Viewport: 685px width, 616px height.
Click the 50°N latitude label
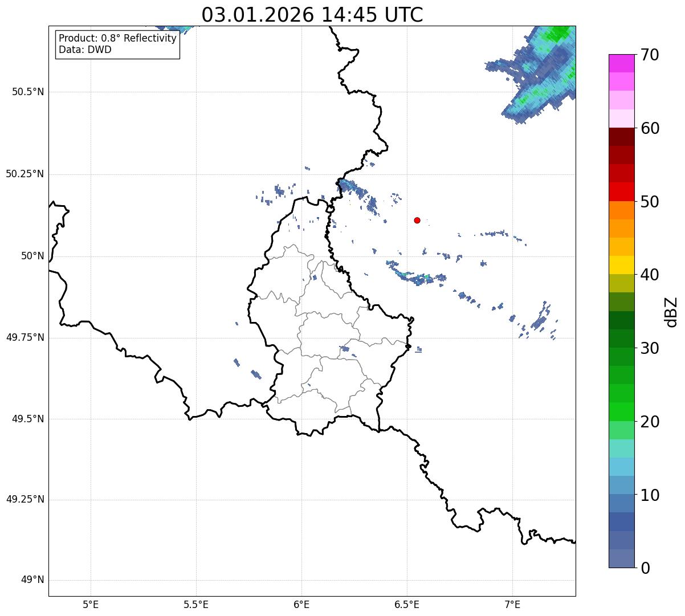pyautogui.click(x=32, y=256)
